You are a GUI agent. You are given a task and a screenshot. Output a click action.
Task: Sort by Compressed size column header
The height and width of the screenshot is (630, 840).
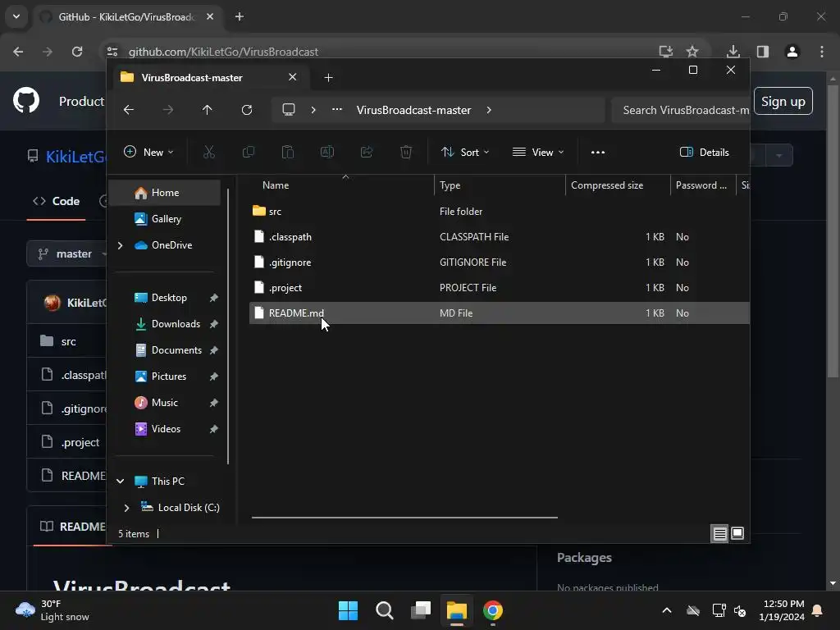[618, 185]
